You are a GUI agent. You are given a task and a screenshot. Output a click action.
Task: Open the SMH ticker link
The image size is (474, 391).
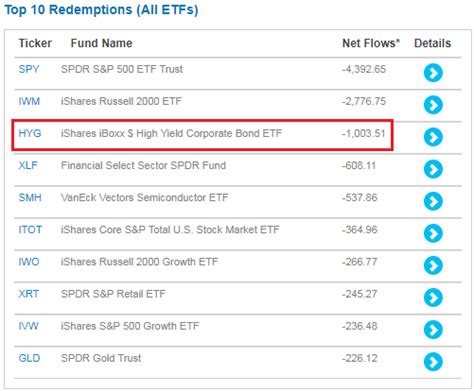30,197
